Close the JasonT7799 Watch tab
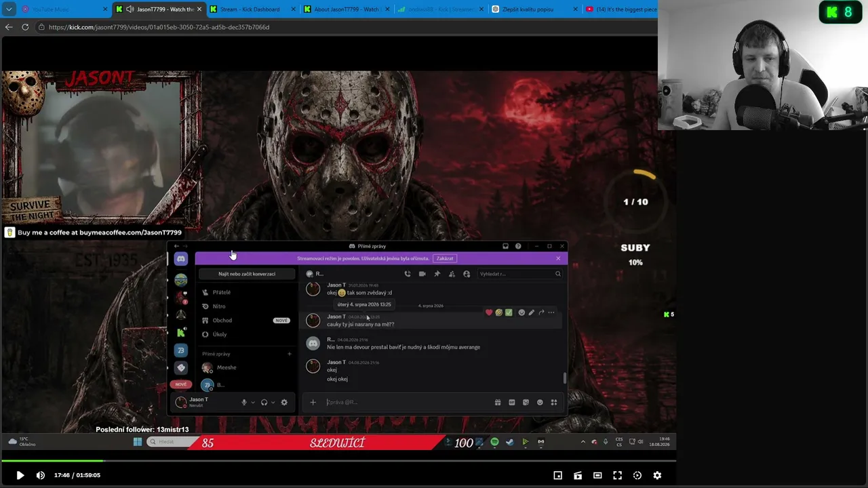 coord(199,9)
